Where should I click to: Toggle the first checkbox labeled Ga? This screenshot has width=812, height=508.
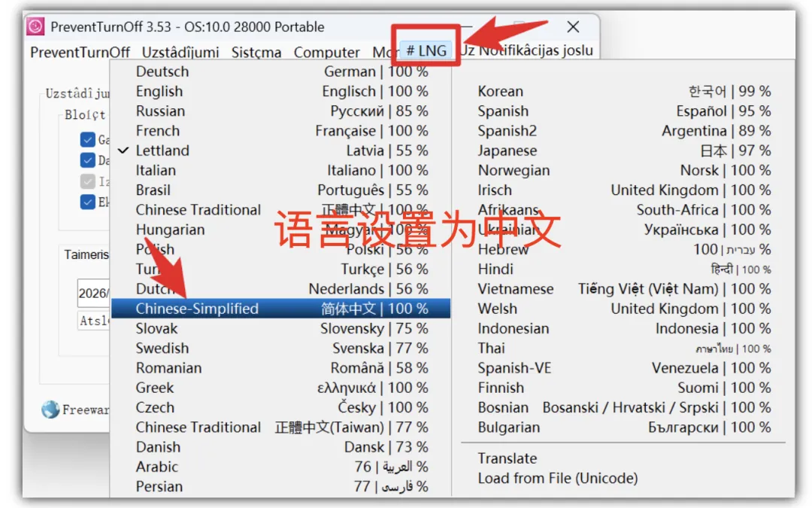tap(87, 139)
